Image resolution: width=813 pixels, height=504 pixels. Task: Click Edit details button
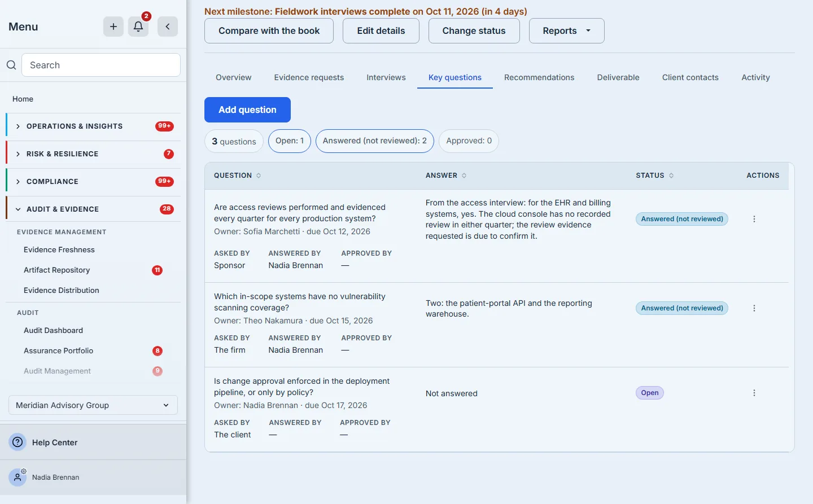pyautogui.click(x=381, y=30)
